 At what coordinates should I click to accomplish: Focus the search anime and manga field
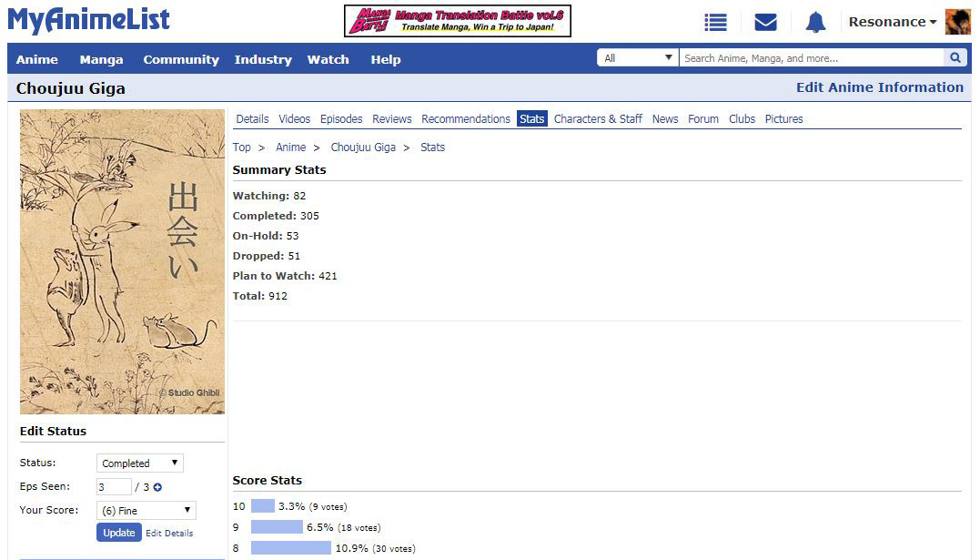tap(812, 58)
